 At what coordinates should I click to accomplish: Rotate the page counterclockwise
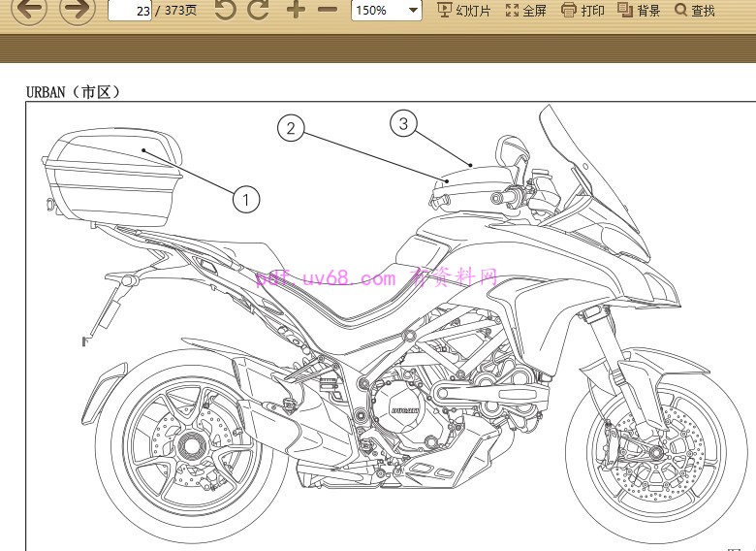(x=225, y=11)
